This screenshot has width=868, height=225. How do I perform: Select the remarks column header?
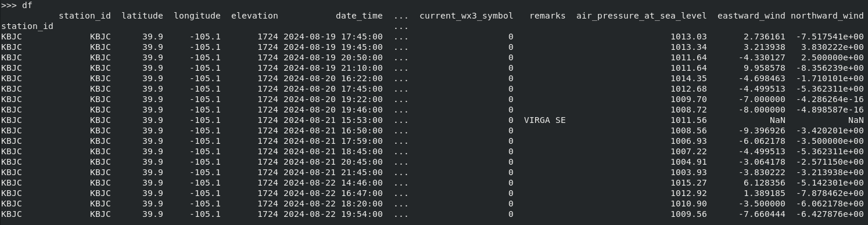(547, 16)
